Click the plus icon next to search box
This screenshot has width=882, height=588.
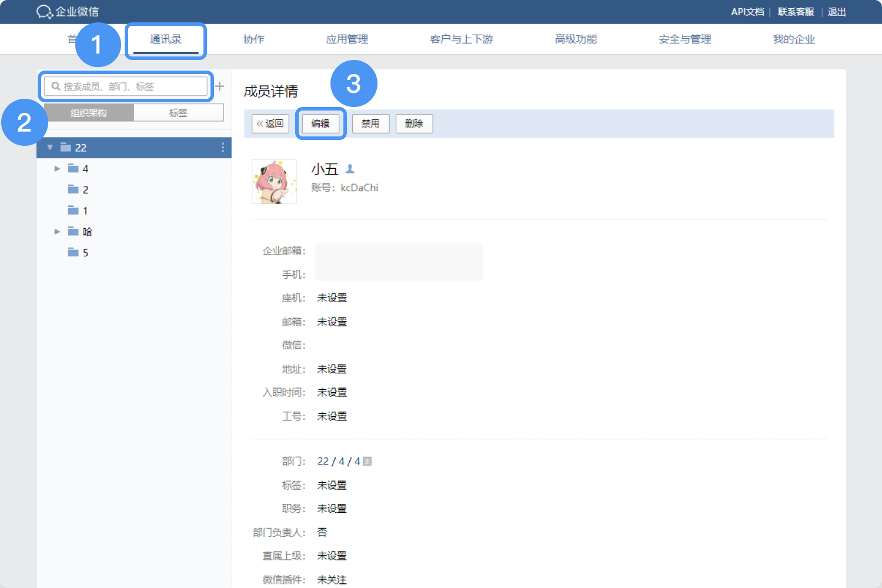219,86
